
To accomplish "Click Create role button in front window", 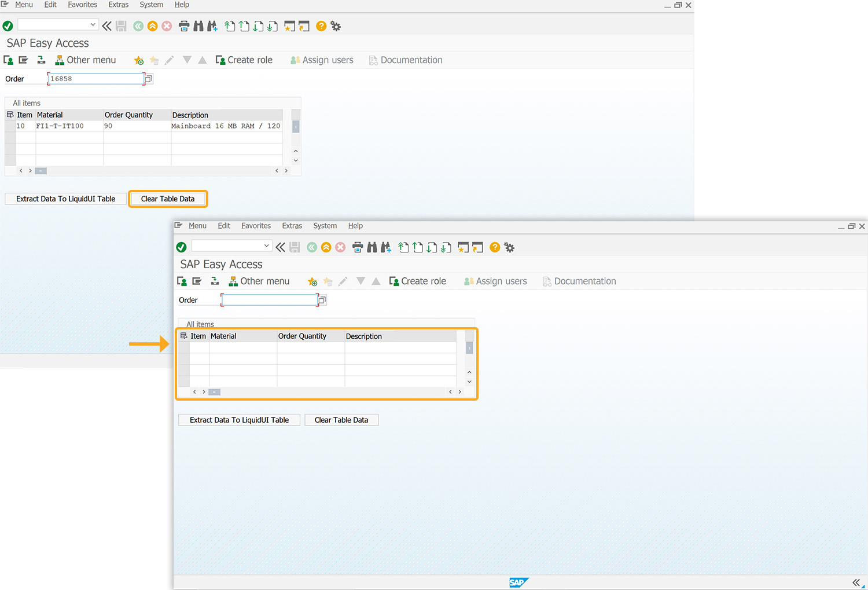I will pyautogui.click(x=418, y=281).
